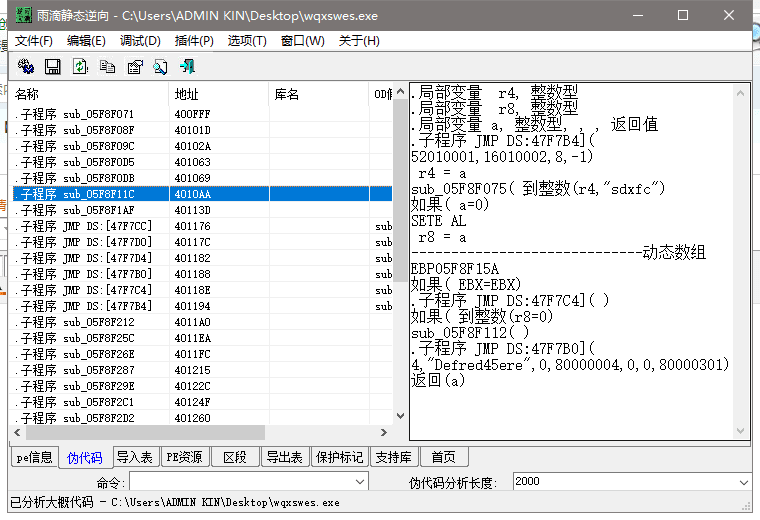Select row sub_05F8F08F
760x520 pixels.
click(201, 130)
